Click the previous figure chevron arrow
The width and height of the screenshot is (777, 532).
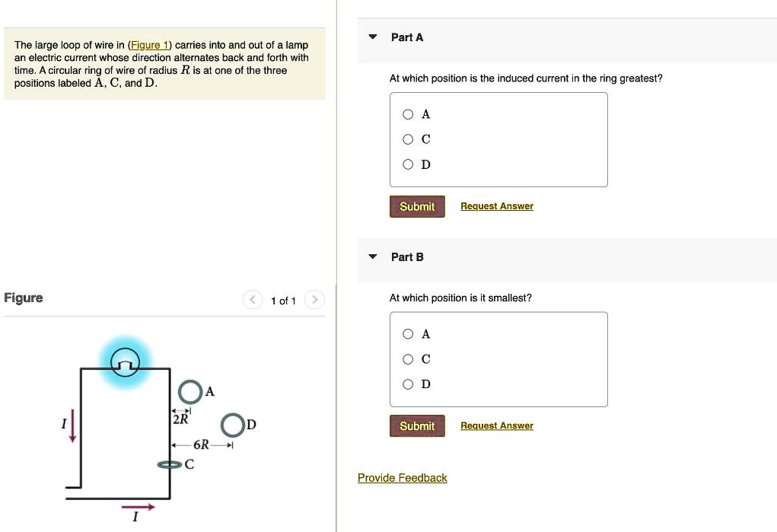tap(252, 300)
